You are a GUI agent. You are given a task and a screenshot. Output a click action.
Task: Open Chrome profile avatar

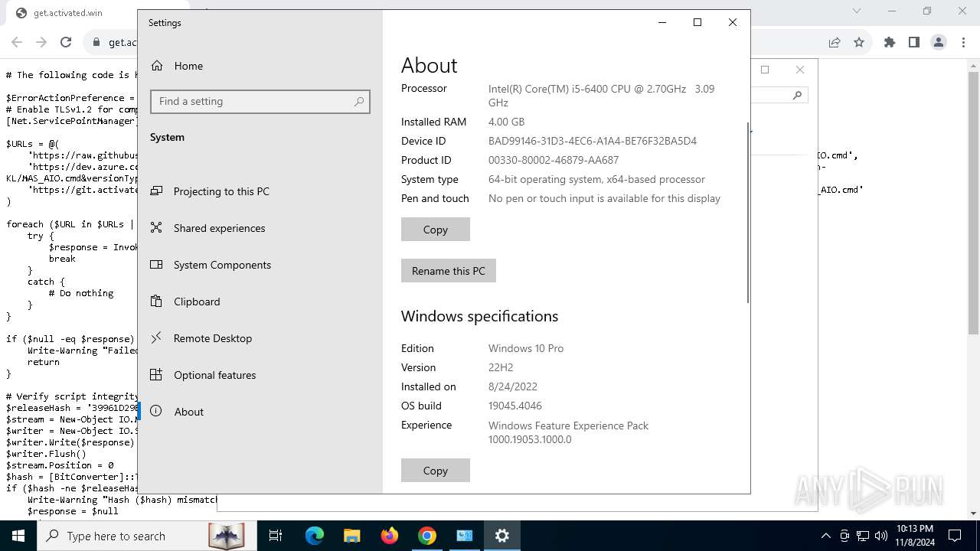pos(939,42)
